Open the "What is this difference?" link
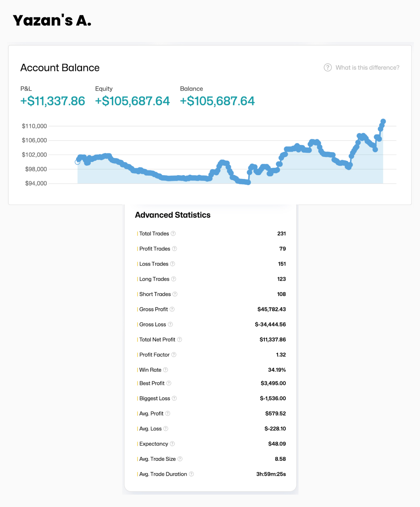The width and height of the screenshot is (420, 507). [x=367, y=68]
